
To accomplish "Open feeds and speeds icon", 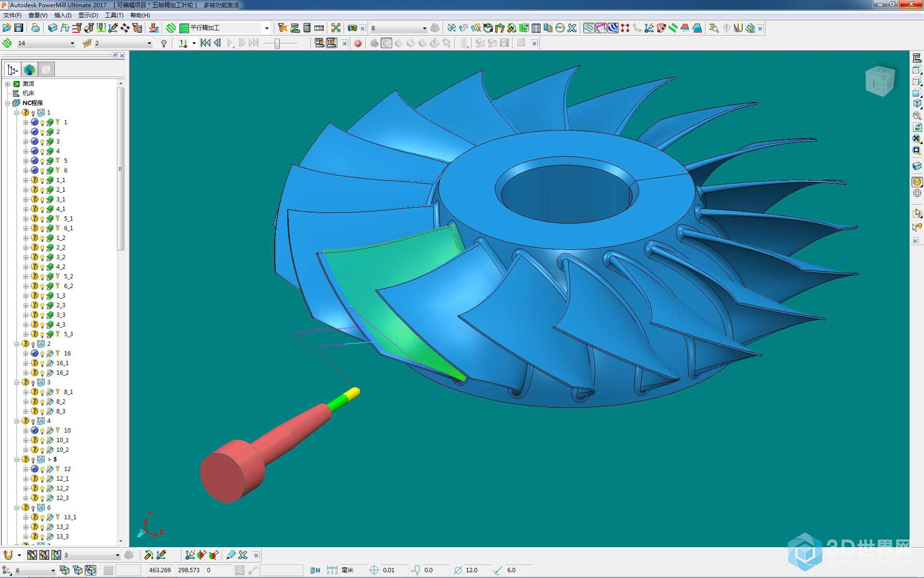I will click(x=65, y=28).
